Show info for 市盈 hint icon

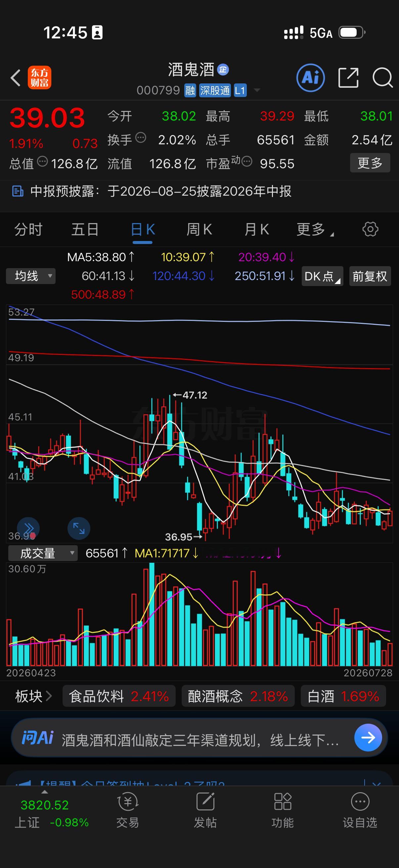[x=247, y=162]
